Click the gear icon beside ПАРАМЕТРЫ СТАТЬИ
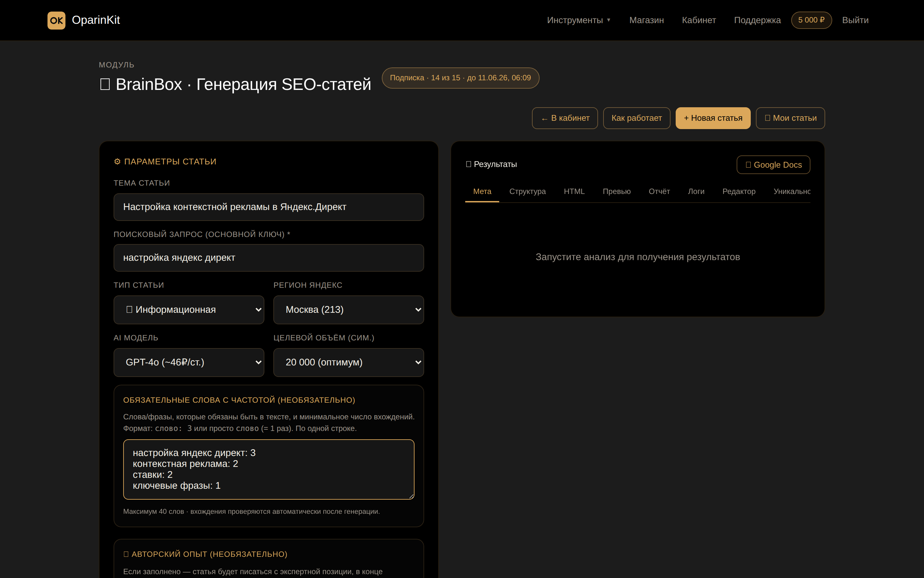 [117, 162]
